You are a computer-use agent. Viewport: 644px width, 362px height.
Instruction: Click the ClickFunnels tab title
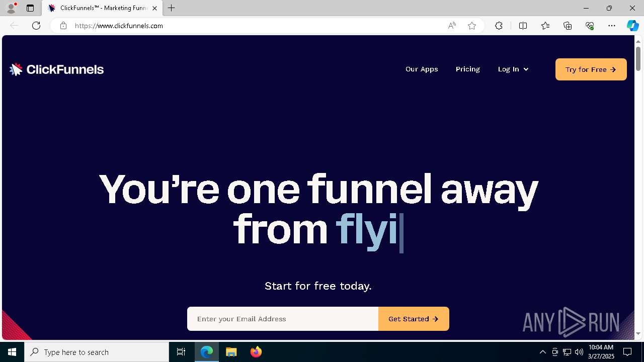click(104, 8)
